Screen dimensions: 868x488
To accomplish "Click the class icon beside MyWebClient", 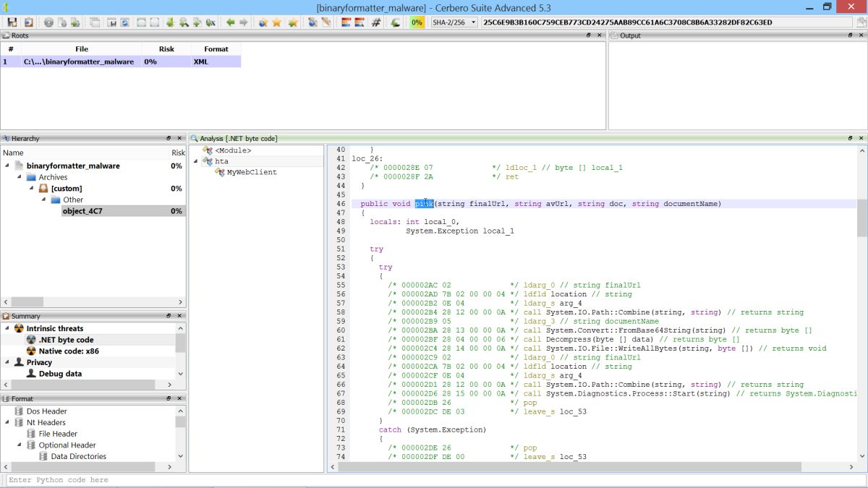I will point(220,172).
